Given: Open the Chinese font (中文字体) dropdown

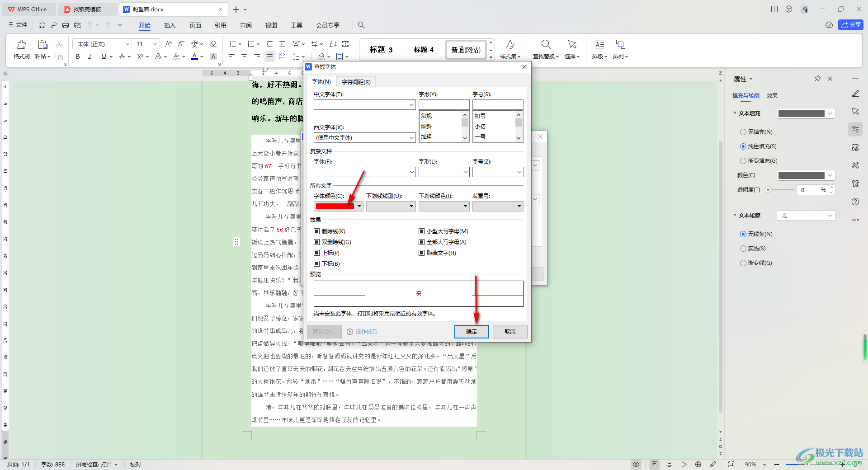Looking at the screenshot, I should (x=411, y=105).
